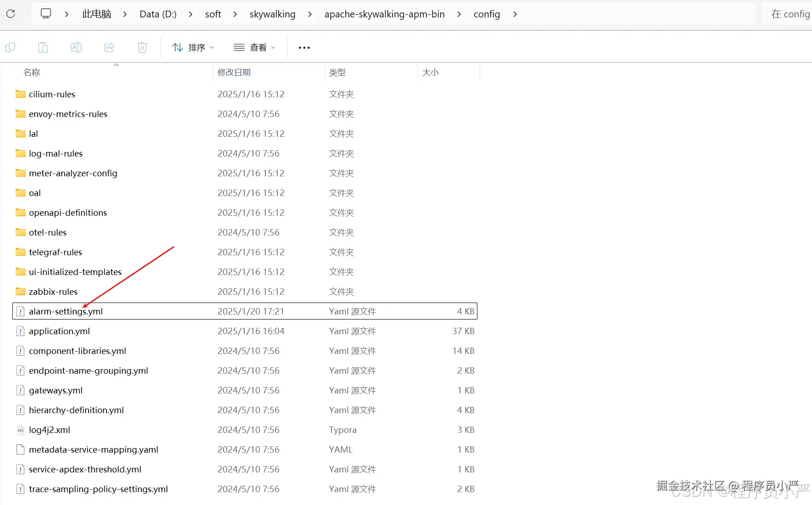Click the zabbix-rules folder icon
This screenshot has height=505, width=812.
[21, 292]
